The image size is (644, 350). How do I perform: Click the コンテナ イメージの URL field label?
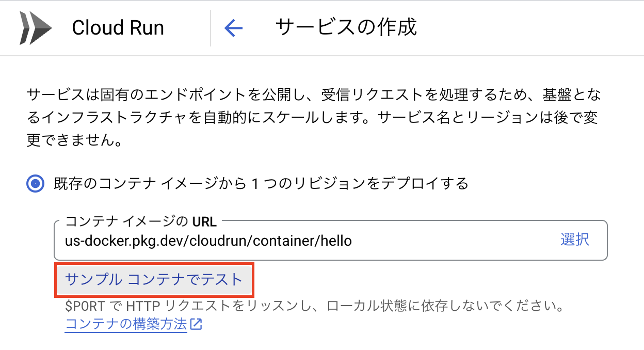[x=141, y=222]
